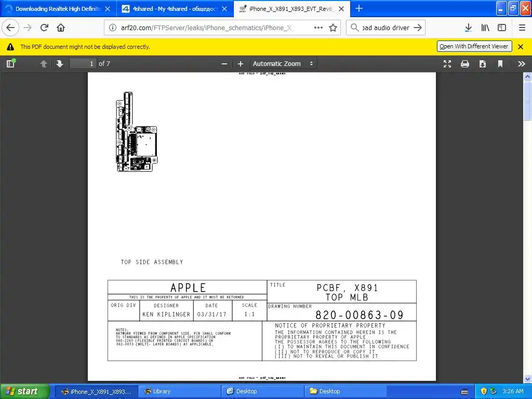Click the 'of 7' page count
This screenshot has height=399, width=532.
click(x=104, y=63)
